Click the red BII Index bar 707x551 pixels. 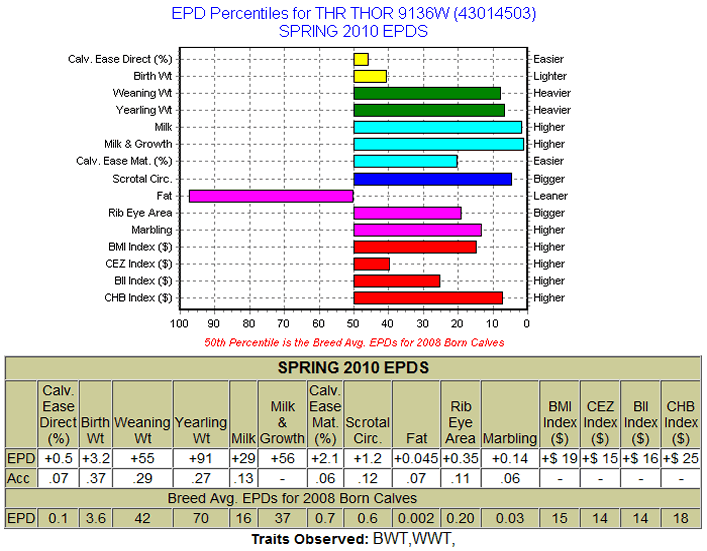(x=397, y=281)
